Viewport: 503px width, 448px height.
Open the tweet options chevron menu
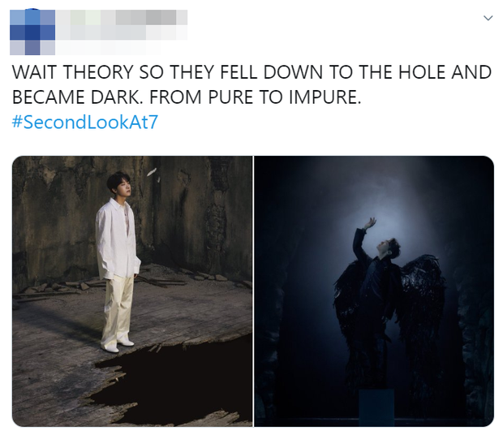[488, 18]
